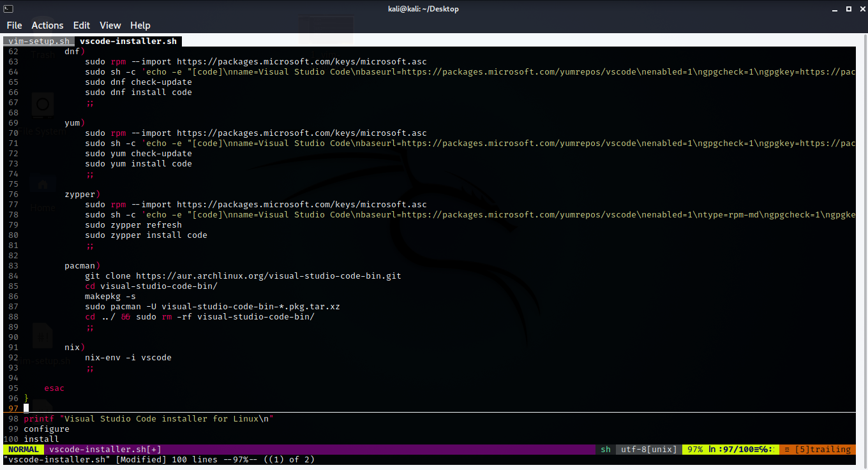Click the 97% position indicator
Viewport: 868px width, 470px height.
tap(695, 450)
